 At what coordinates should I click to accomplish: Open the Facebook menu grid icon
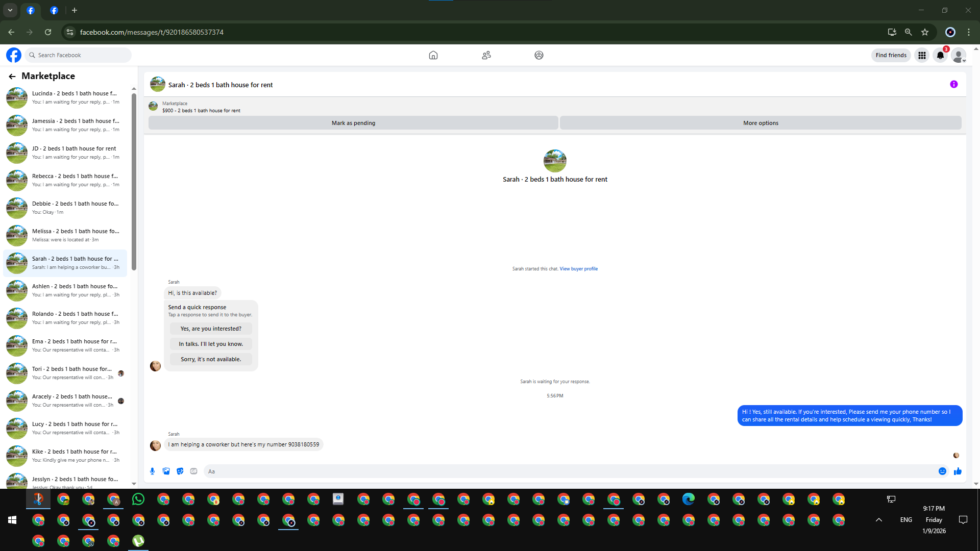point(922,55)
